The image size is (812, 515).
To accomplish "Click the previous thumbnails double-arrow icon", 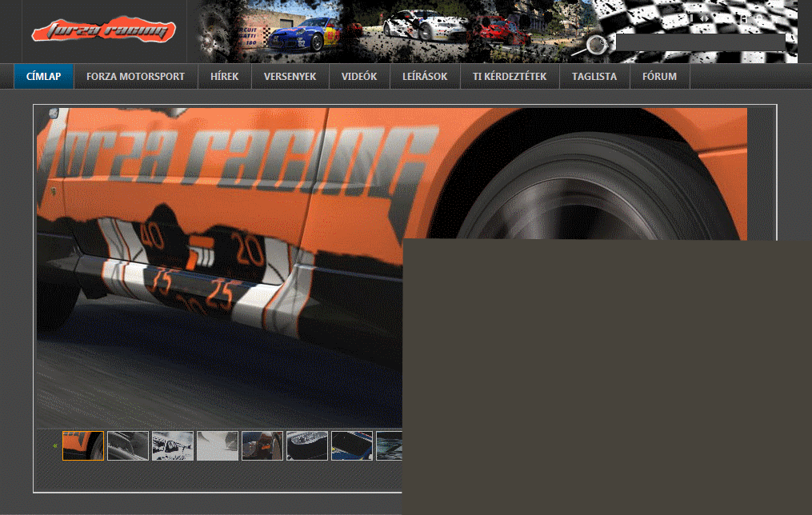I will coord(55,445).
